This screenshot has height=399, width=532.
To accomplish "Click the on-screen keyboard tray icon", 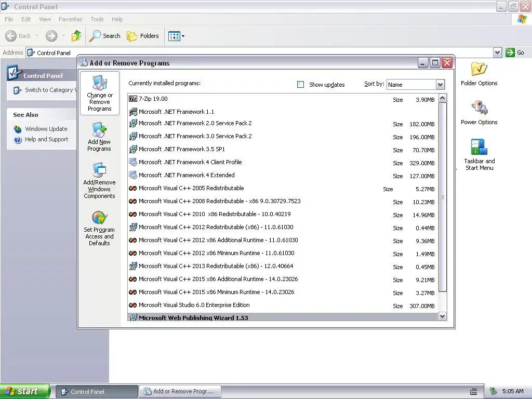I will click(x=474, y=392).
